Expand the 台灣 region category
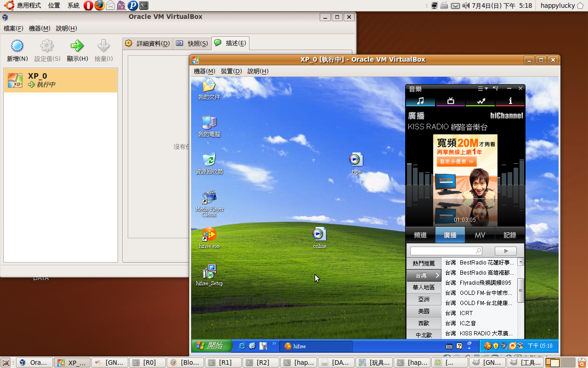 click(424, 275)
